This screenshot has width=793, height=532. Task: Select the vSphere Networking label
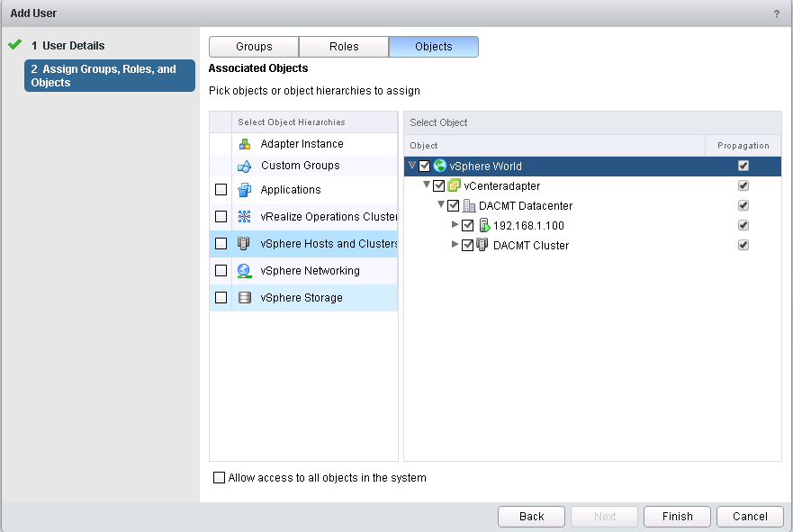[x=310, y=271]
